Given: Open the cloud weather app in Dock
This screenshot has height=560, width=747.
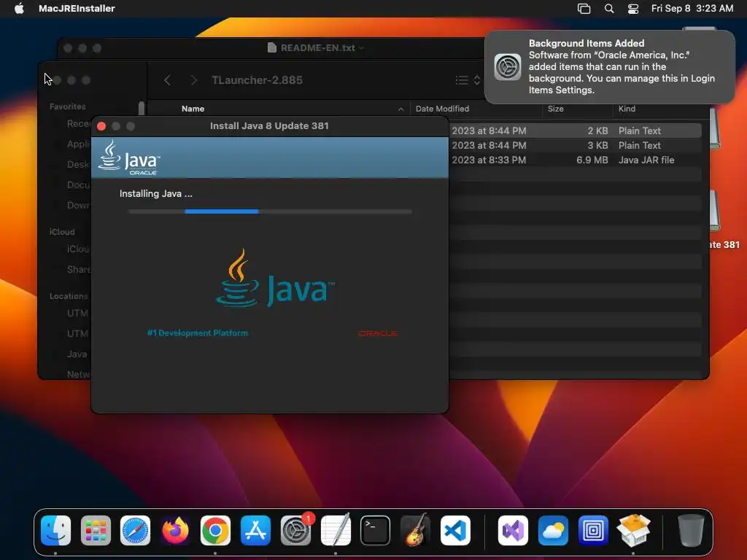Looking at the screenshot, I should point(553,530).
